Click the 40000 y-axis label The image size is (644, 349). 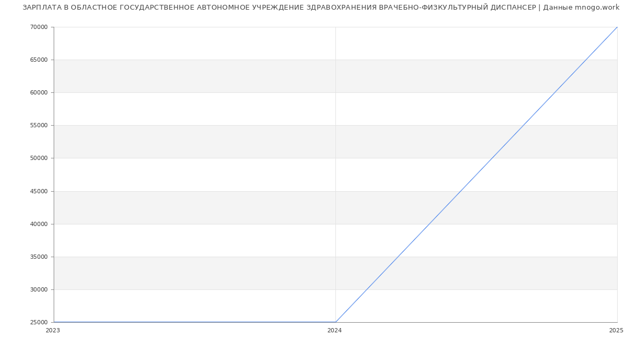39,224
